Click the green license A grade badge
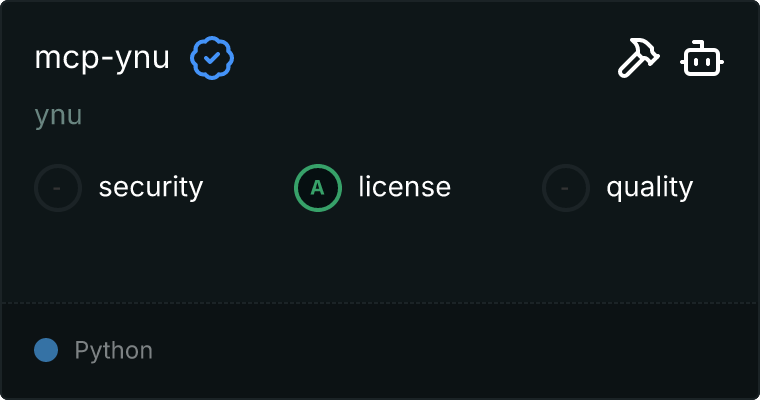760x400 pixels. tap(318, 187)
